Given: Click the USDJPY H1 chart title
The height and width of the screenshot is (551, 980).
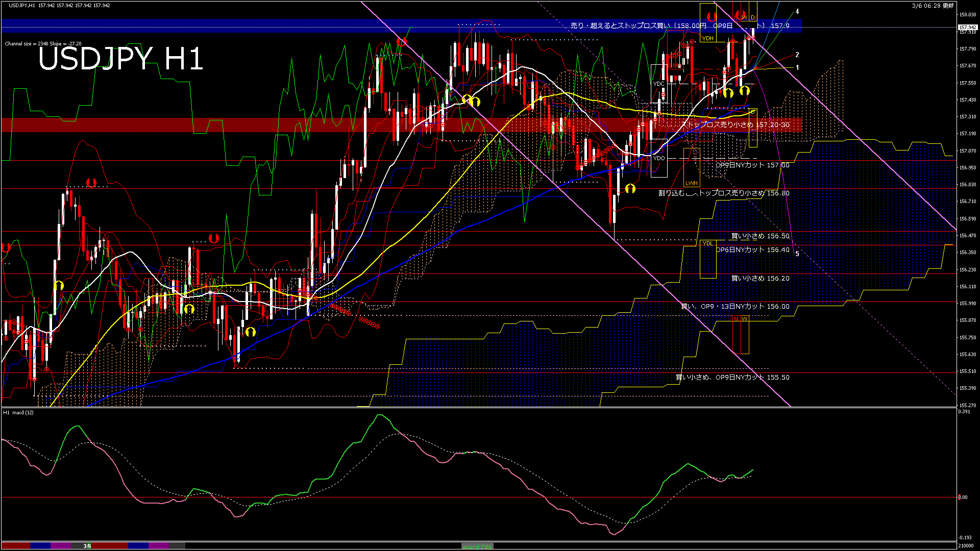Looking at the screenshot, I should [120, 59].
